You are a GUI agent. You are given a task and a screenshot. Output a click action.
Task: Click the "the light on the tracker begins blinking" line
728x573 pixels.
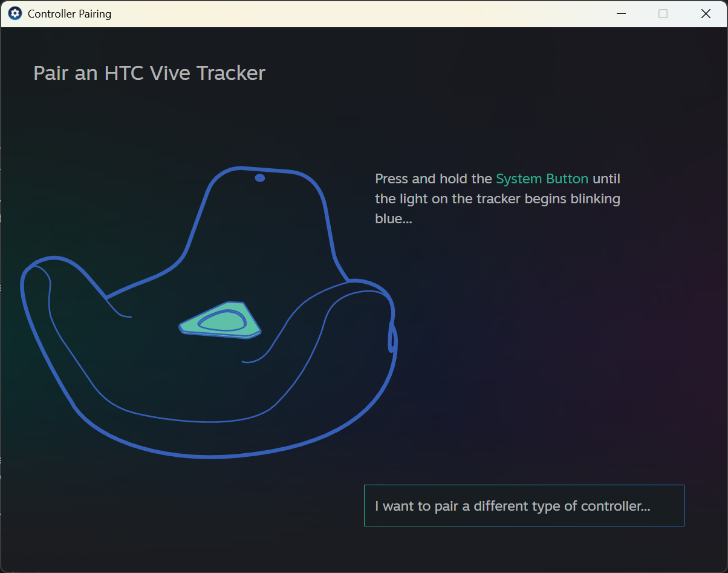coord(498,198)
